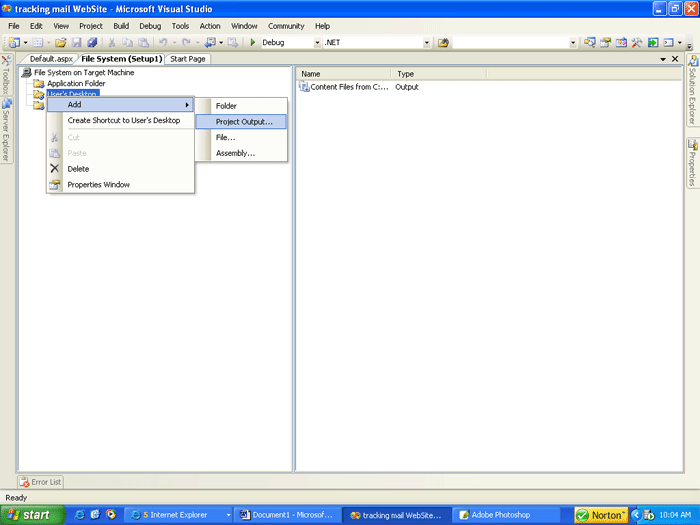This screenshot has width=700, height=525.
Task: Click the New Project toolbar icon
Action: point(15,42)
